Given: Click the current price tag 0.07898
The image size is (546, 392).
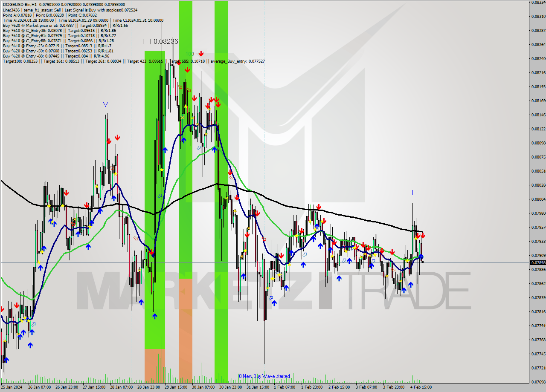Looking at the screenshot, I should coord(537,262).
